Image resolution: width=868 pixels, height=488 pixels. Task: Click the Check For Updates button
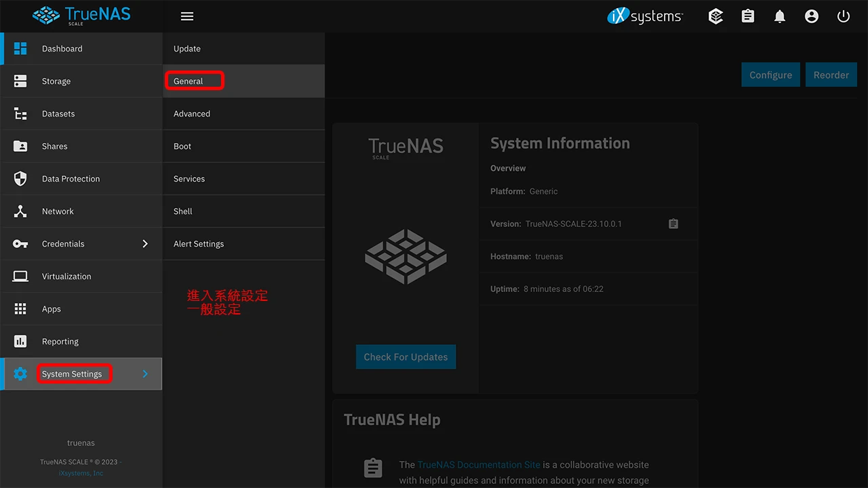click(x=406, y=357)
